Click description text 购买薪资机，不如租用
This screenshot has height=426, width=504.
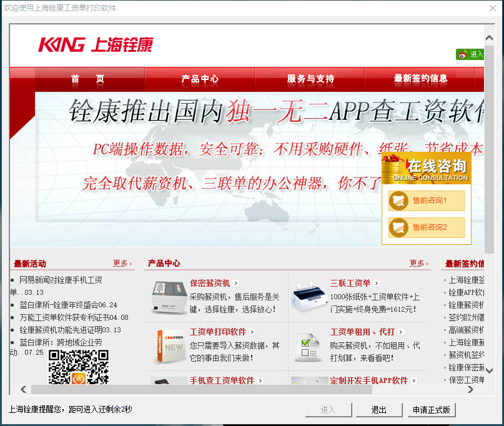coord(375,352)
